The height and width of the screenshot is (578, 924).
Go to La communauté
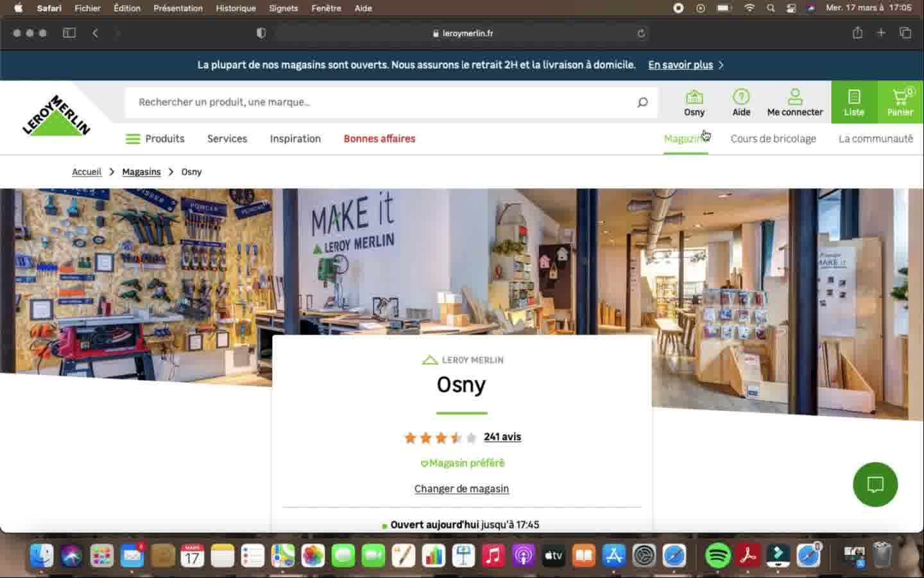click(x=875, y=139)
